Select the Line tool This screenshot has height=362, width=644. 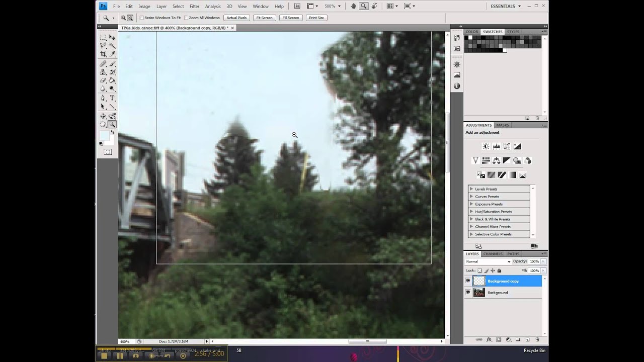(x=112, y=106)
